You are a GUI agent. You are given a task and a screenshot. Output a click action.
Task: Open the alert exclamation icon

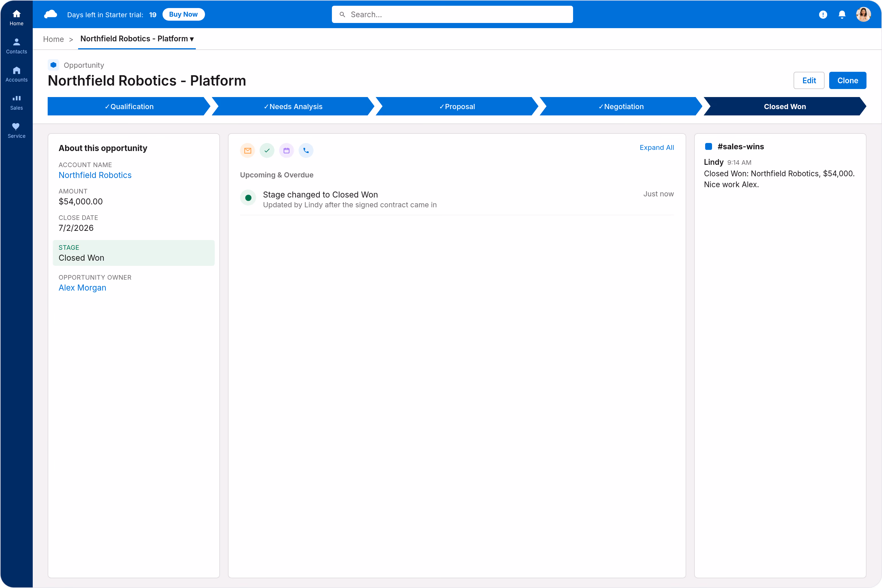point(823,15)
